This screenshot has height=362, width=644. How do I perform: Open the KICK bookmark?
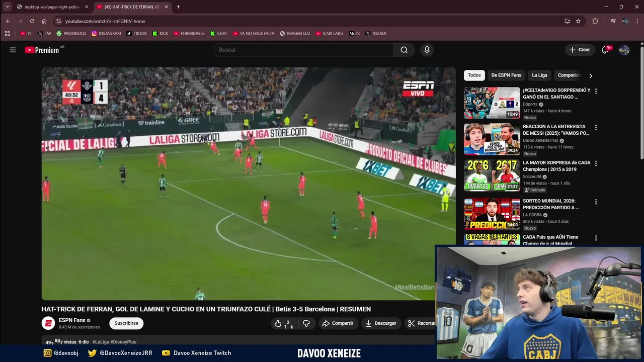(x=160, y=34)
